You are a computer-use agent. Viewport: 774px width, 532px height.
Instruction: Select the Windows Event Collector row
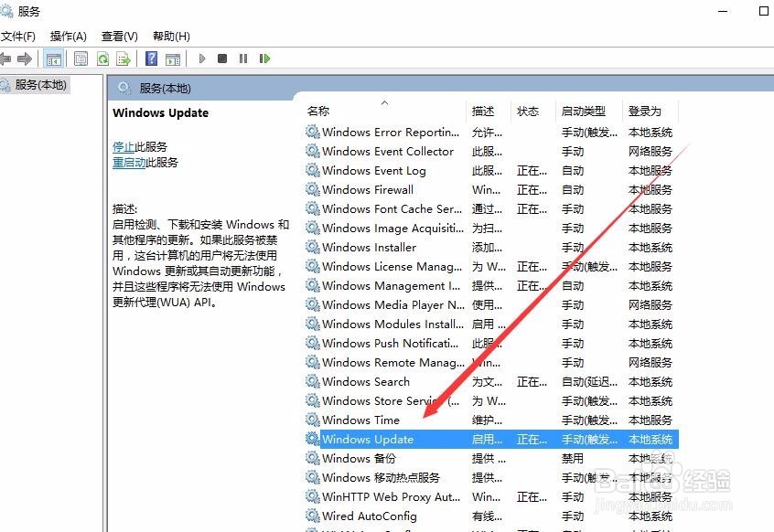point(491,152)
